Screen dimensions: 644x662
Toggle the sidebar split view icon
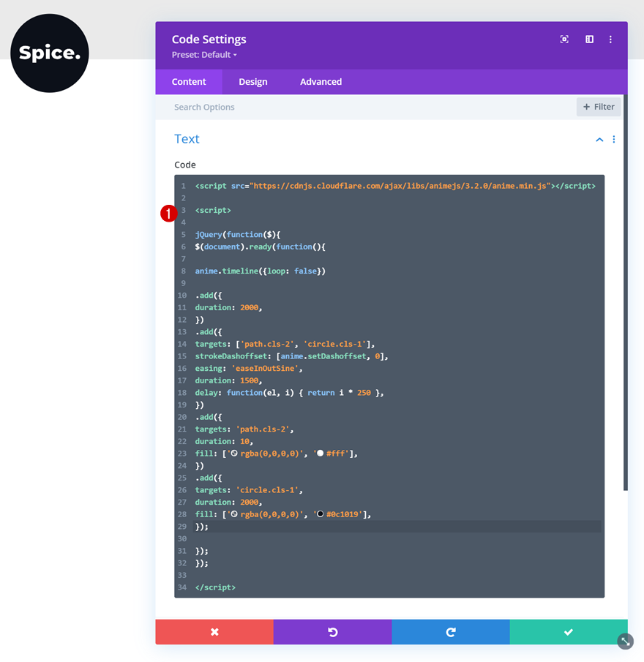click(589, 40)
